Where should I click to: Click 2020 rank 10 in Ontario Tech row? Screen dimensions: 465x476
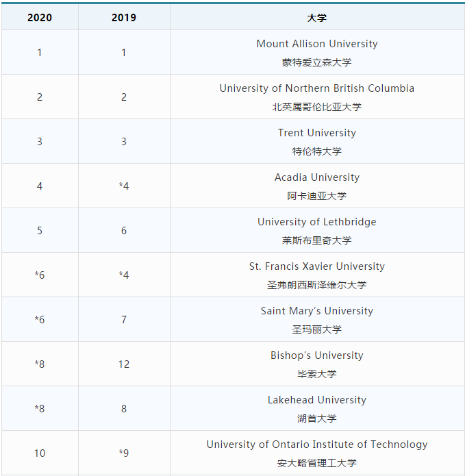40,453
